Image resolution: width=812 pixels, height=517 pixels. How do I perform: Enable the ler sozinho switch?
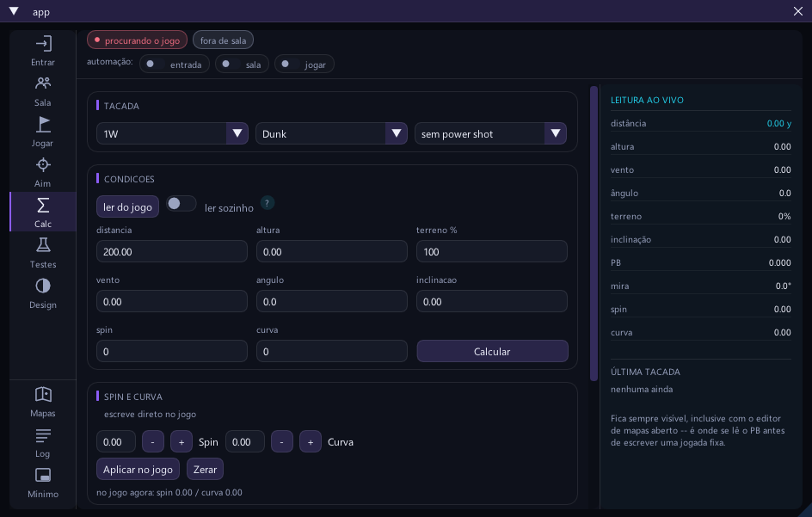[x=181, y=204]
